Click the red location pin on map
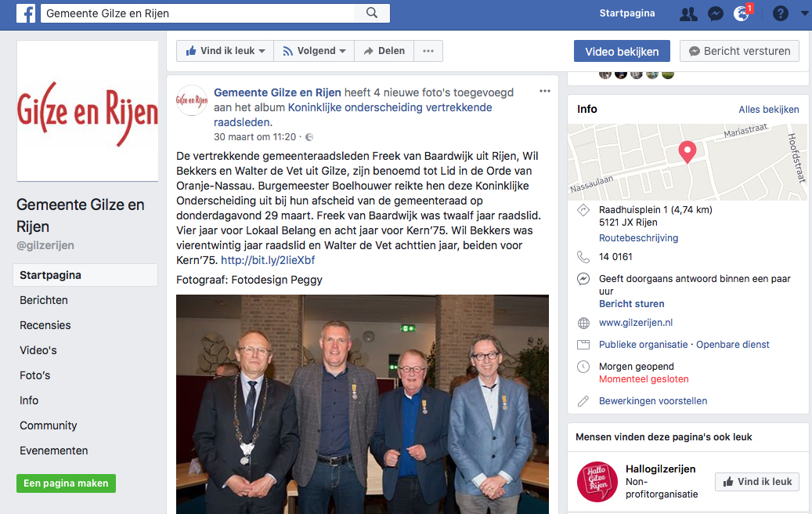Viewport: 812px width, 514px height. click(687, 152)
